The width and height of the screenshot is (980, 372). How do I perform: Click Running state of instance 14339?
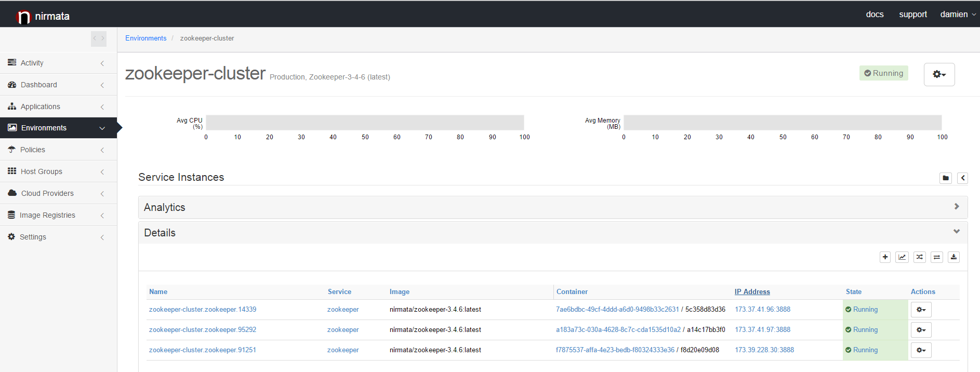click(x=862, y=310)
